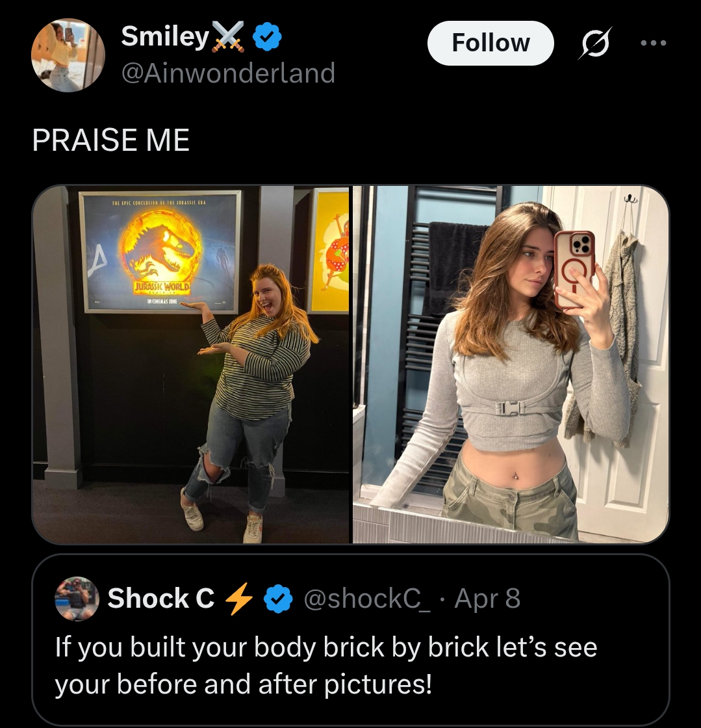701x728 pixels.
Task: Click the pink phone in the selfie
Action: (574, 268)
